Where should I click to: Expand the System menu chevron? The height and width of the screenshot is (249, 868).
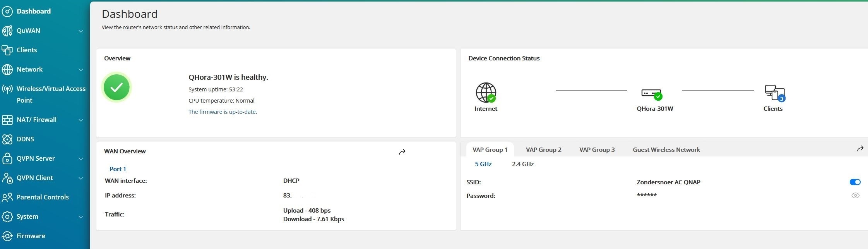pyautogui.click(x=81, y=217)
